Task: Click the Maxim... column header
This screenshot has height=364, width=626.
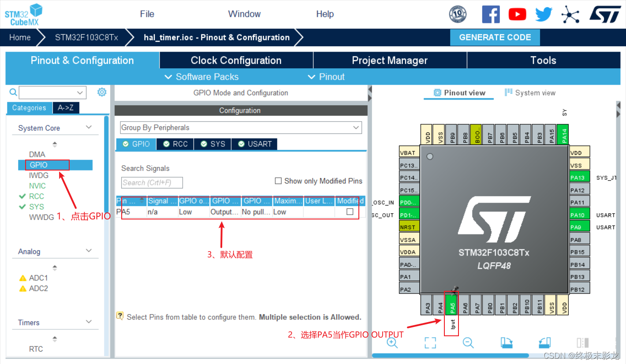Action: (x=288, y=201)
